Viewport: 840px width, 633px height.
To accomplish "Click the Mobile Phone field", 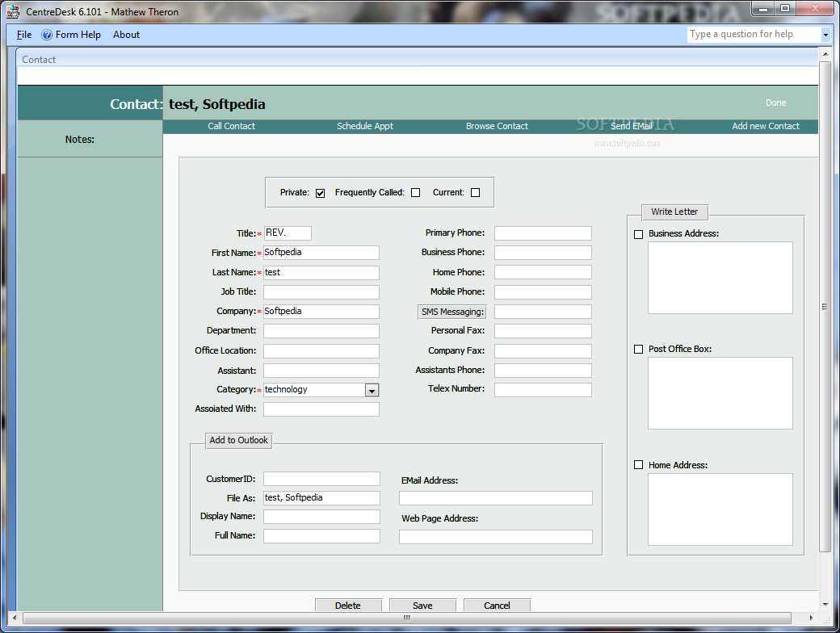I will coord(544,291).
